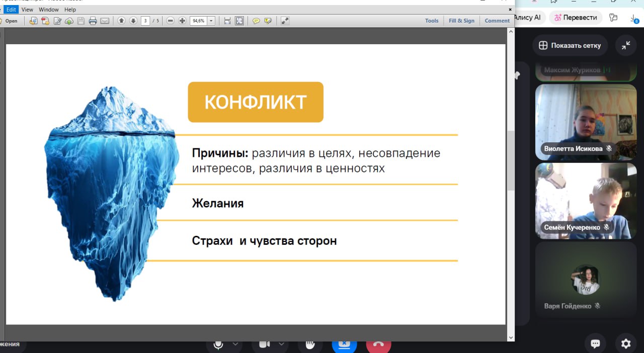The image size is (644, 353).
Task: Expand microphone options arrow
Action: click(235, 344)
